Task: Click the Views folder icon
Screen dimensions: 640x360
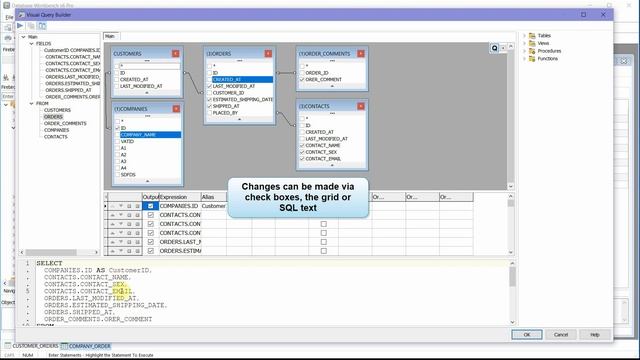Action: click(x=532, y=43)
